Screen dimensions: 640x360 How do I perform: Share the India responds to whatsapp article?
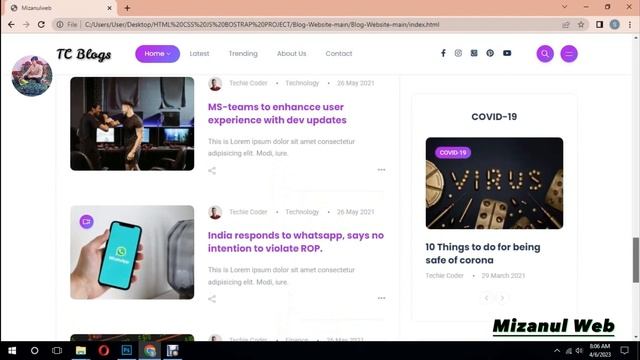[212, 299]
